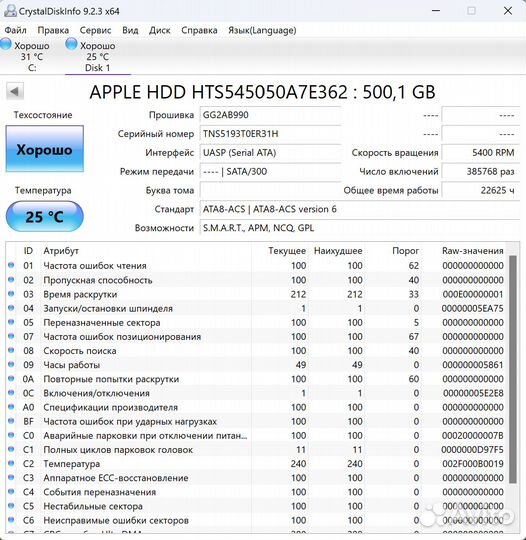
Task: Click raw value 00000005EA75
Action: [x=472, y=309]
